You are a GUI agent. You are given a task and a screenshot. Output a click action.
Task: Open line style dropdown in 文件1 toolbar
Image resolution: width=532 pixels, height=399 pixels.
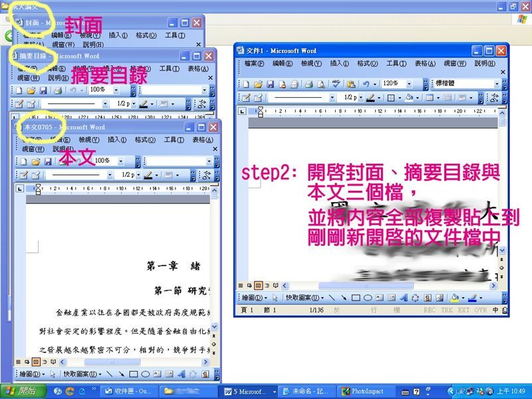332,98
